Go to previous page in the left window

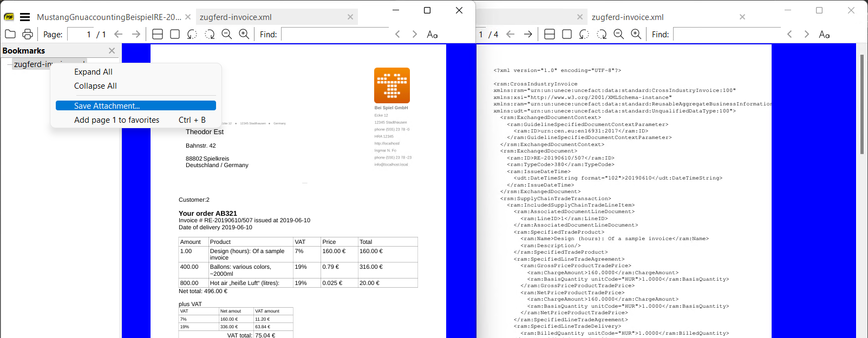119,34
